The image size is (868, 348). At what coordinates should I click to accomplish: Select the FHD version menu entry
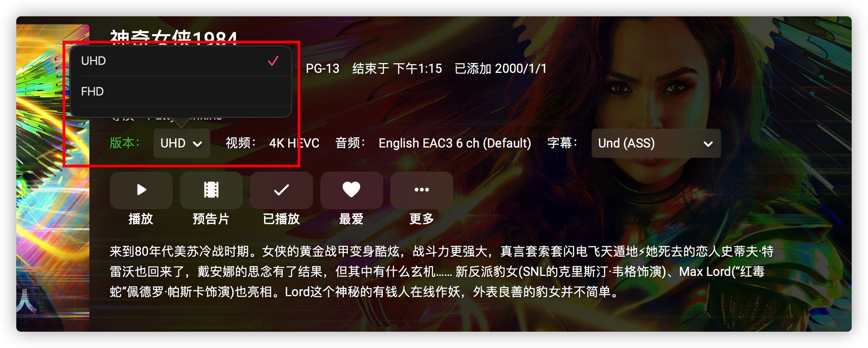click(x=181, y=92)
